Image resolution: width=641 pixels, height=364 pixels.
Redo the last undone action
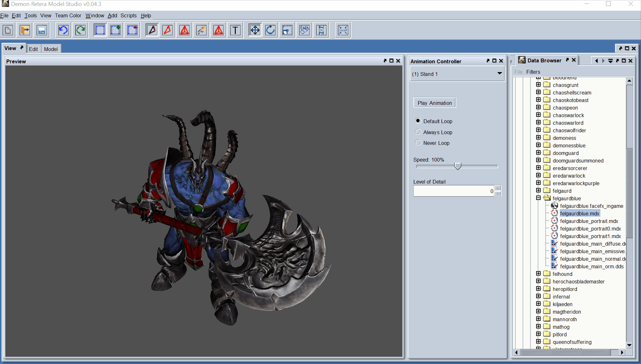[81, 30]
